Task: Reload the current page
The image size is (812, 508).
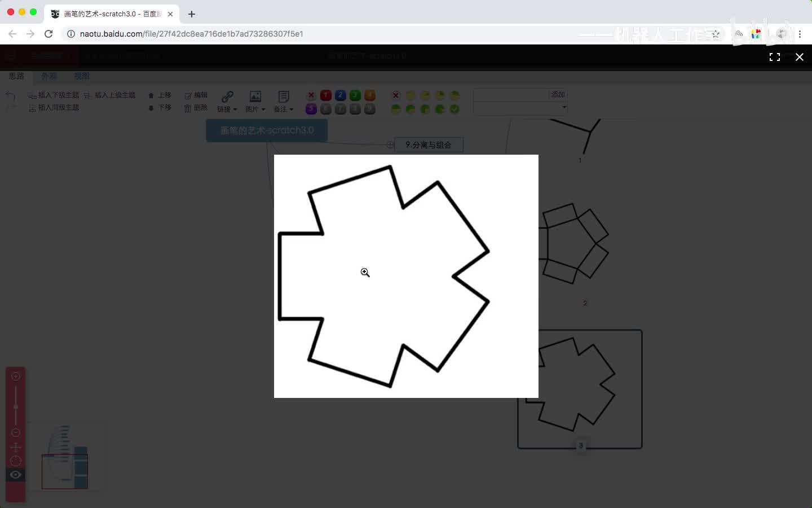Action: click(48, 34)
